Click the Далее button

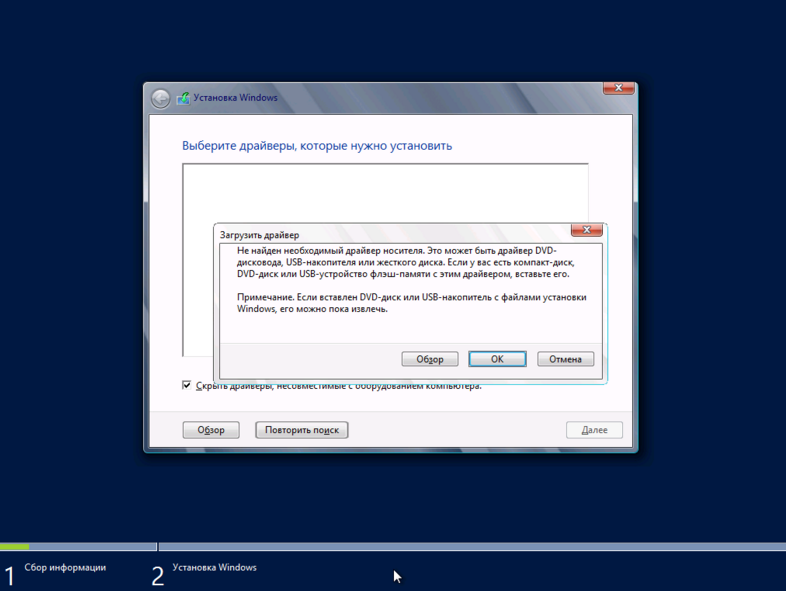(595, 430)
